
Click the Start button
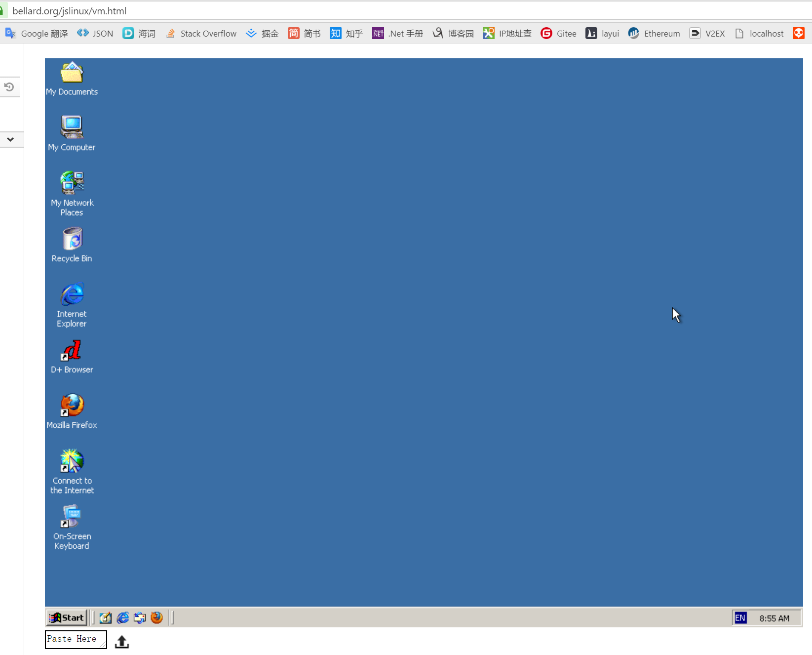(67, 617)
